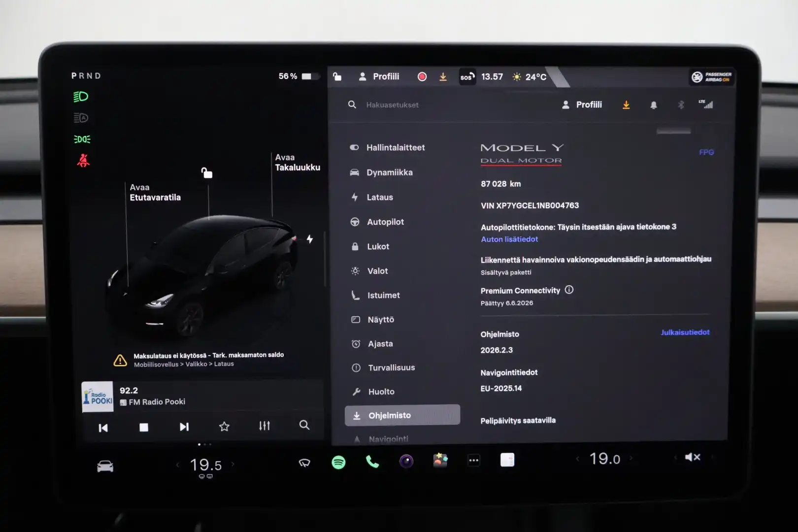The height and width of the screenshot is (532, 798).
Task: Favorite the current station with star
Action: pyautogui.click(x=224, y=426)
